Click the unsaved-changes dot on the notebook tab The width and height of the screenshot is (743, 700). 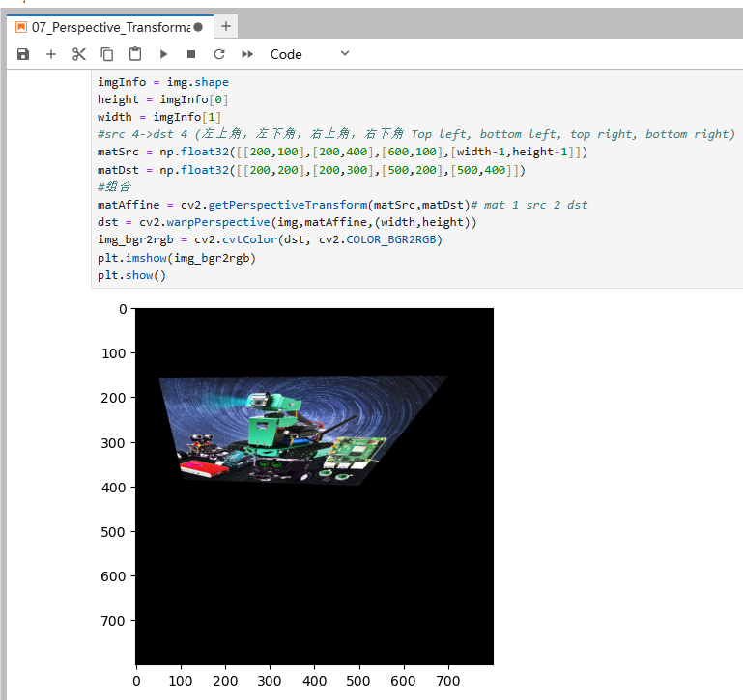pos(198,27)
